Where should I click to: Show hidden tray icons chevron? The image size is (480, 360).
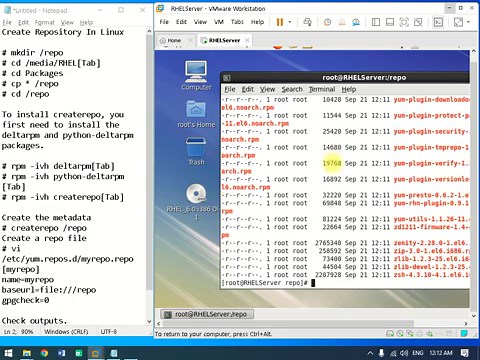[370, 353]
